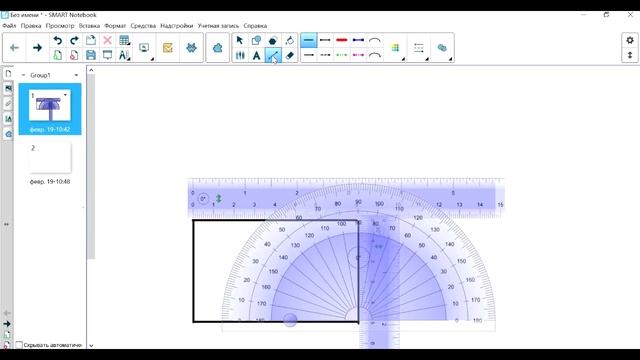640x360 pixels.
Task: Open the Файл menu
Action: point(9,26)
